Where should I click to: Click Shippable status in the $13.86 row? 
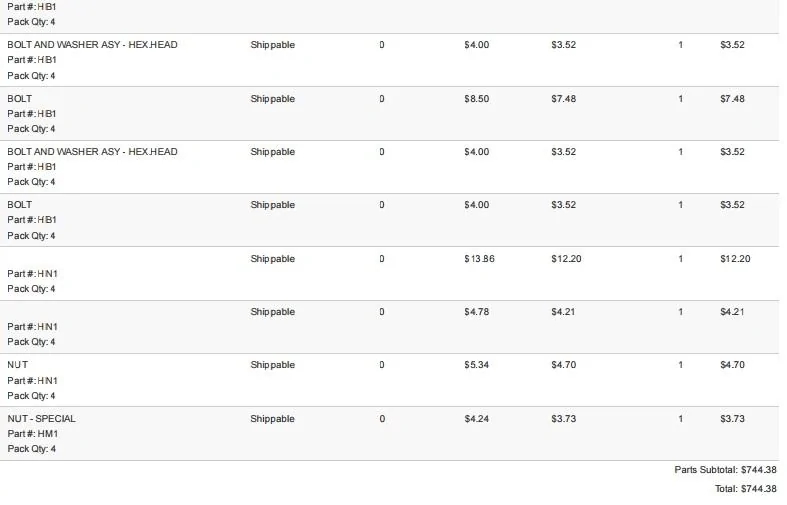[273, 259]
